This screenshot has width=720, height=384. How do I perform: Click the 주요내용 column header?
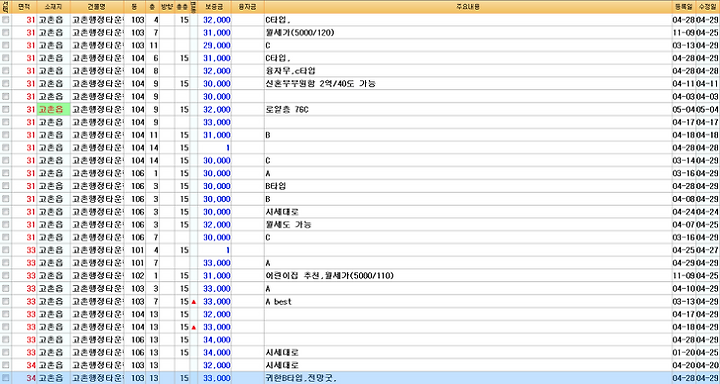(468, 7)
